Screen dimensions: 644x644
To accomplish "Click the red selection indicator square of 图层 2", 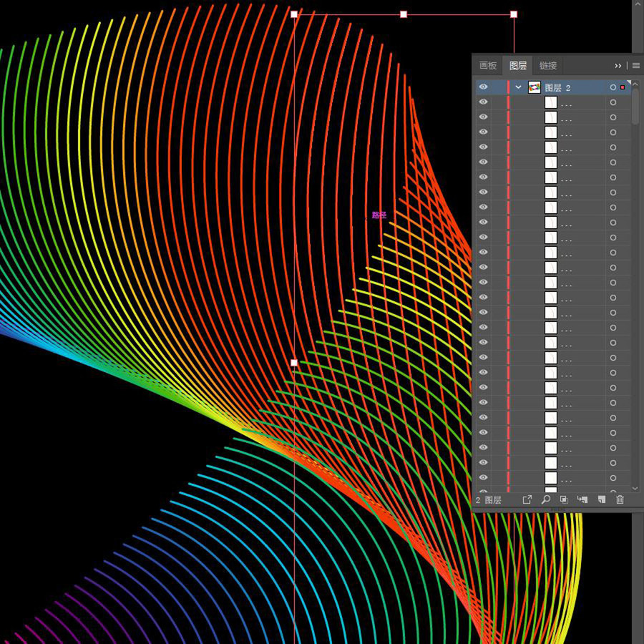I will coord(623,87).
